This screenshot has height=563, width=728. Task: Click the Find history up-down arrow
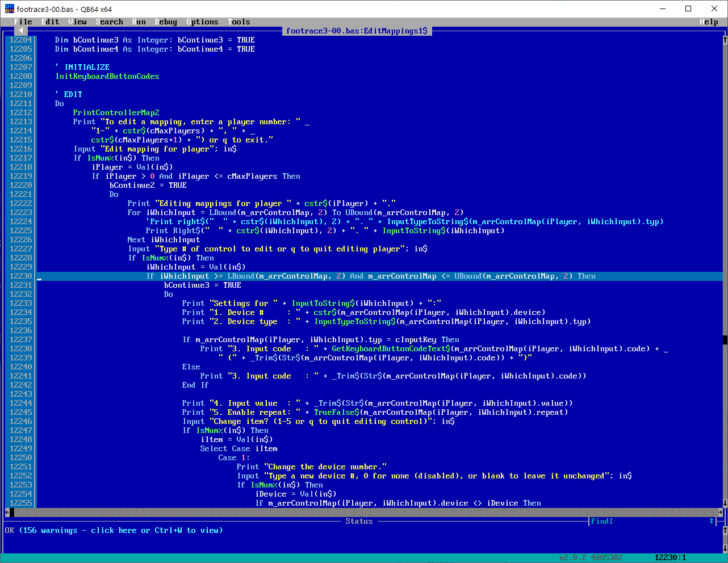coord(712,521)
